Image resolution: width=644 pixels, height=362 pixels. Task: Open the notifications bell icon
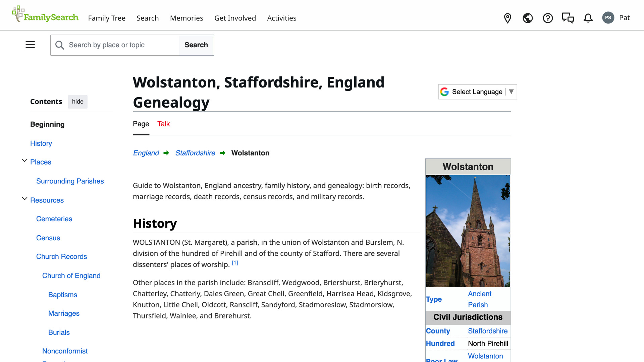[x=588, y=18]
